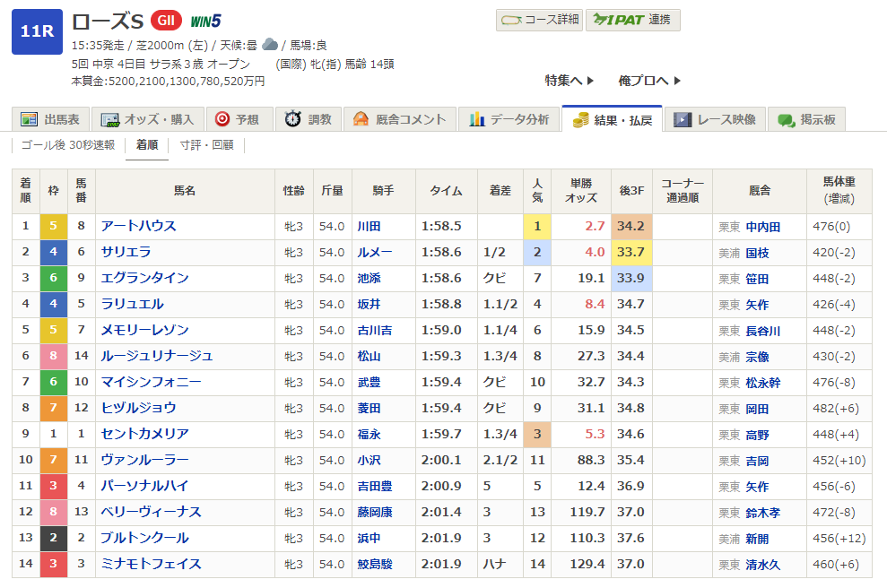This screenshot has width=887, height=588.
Task: Open horse ヴァンルーラー profile
Action: (144, 460)
